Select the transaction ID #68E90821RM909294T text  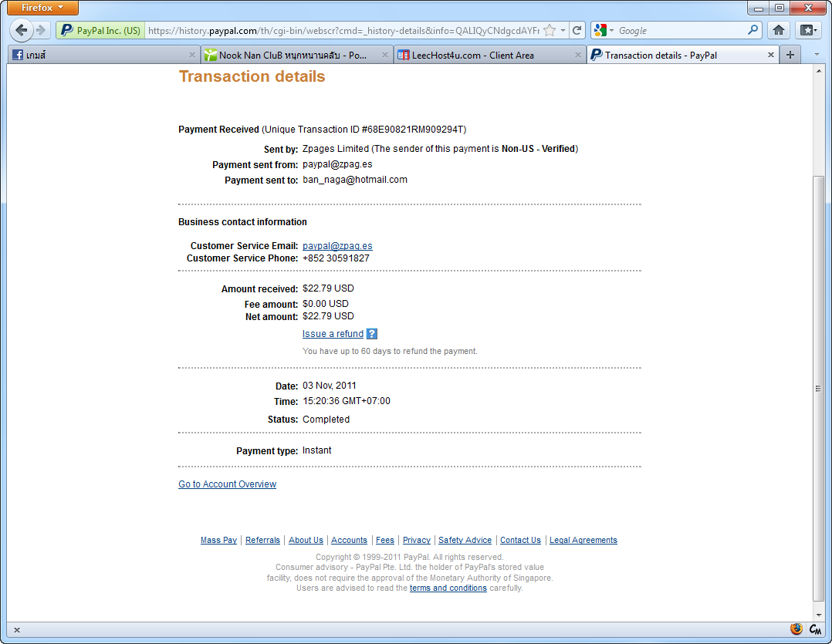pos(414,130)
